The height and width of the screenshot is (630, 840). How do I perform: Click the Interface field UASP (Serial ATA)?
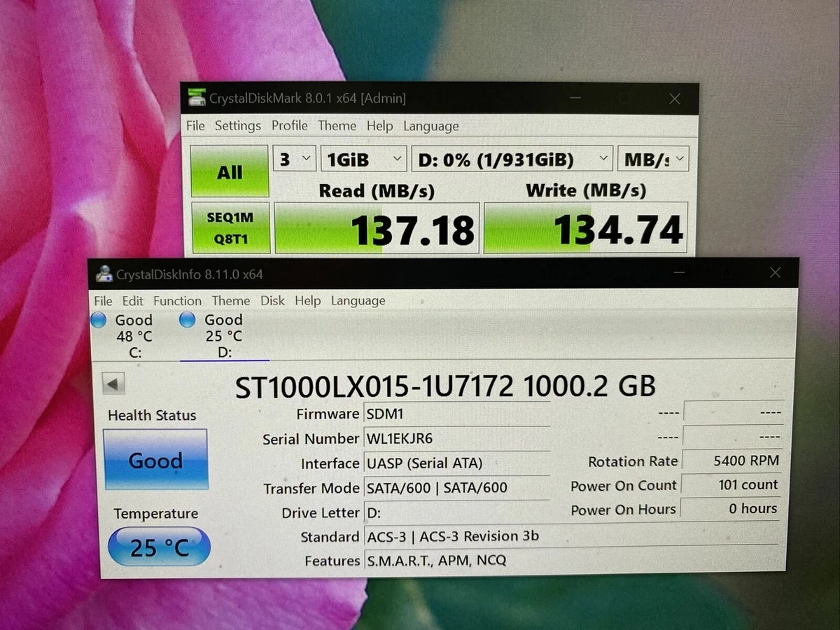click(x=456, y=463)
